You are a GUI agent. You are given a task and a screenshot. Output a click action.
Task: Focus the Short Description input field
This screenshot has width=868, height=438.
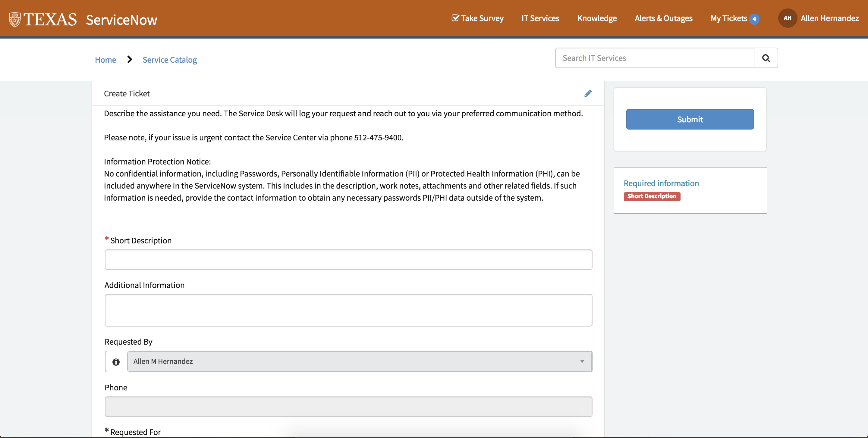coord(348,260)
